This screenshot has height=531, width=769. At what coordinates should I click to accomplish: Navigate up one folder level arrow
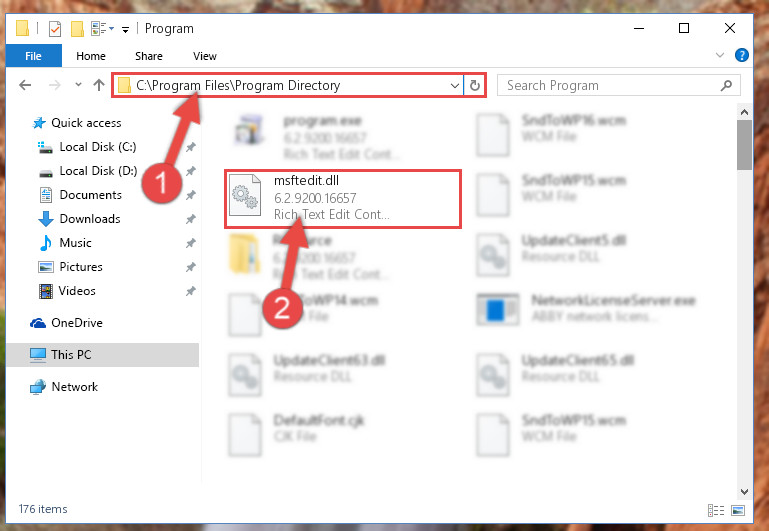pyautogui.click(x=99, y=85)
